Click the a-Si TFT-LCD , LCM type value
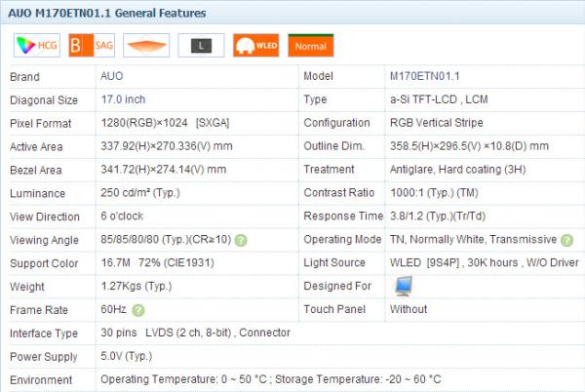 (x=439, y=99)
